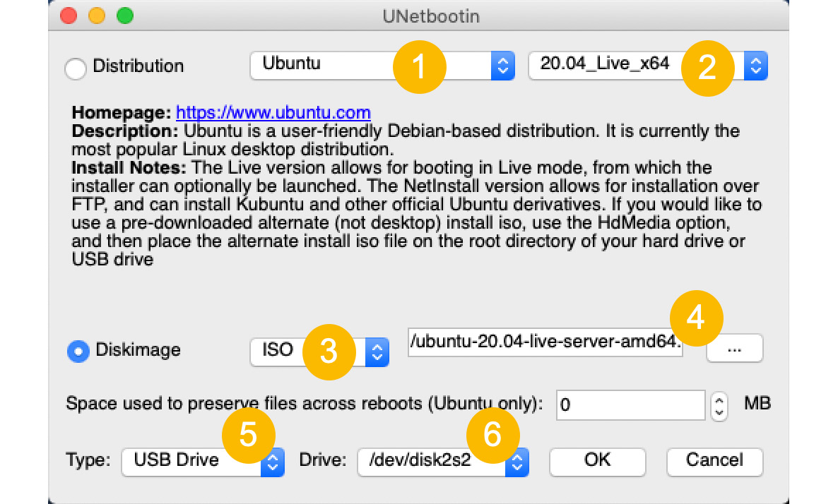Select the Distribution radio button

76,68
